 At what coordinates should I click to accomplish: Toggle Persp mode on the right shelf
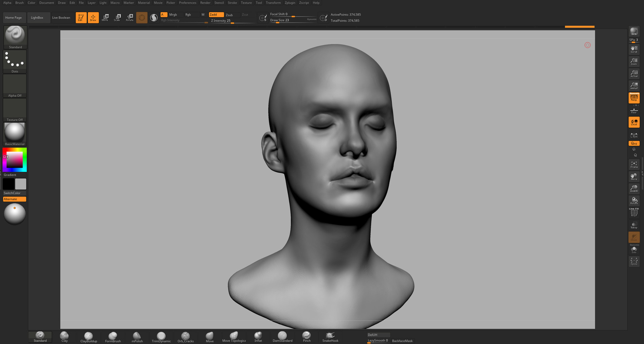click(x=634, y=97)
